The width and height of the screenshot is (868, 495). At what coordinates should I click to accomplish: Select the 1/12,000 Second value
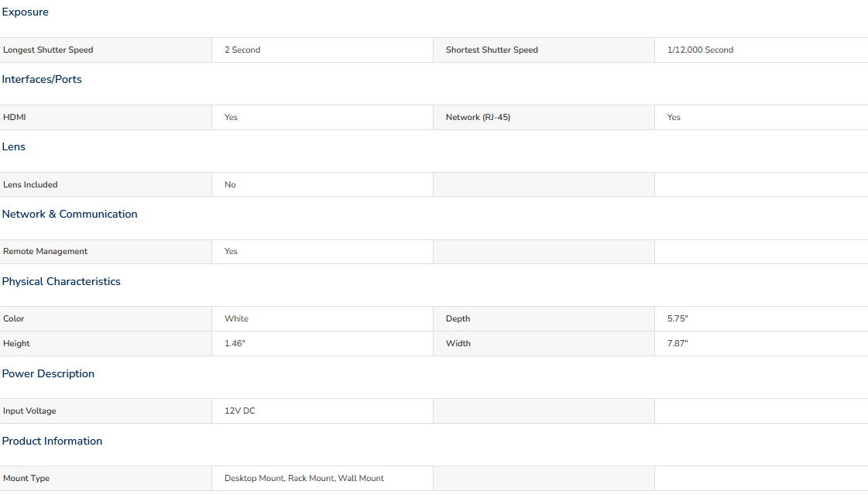pos(700,50)
